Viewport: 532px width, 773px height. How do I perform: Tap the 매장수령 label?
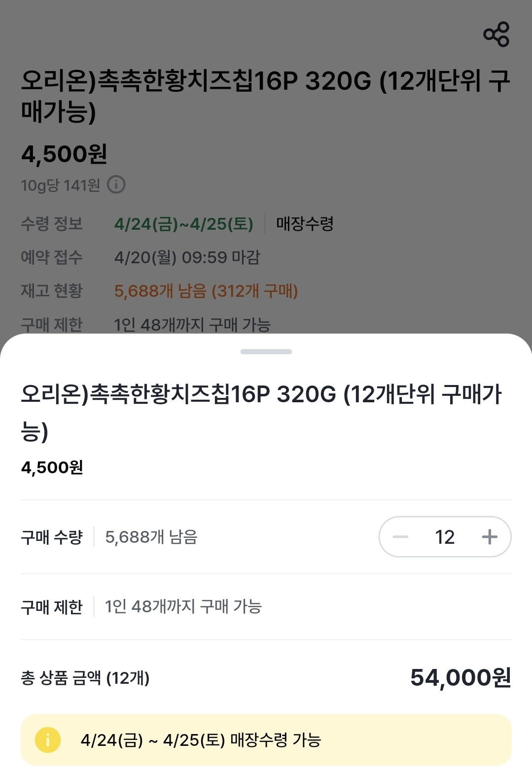(x=305, y=224)
